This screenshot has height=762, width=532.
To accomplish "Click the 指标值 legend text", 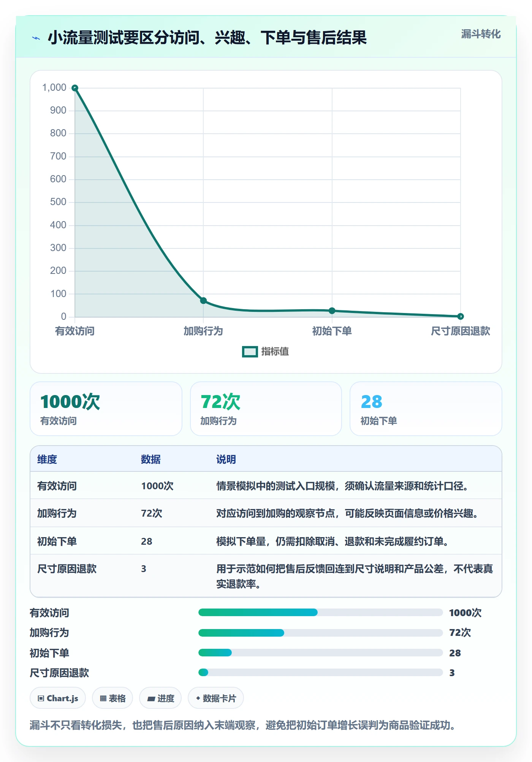I will click(x=275, y=352).
